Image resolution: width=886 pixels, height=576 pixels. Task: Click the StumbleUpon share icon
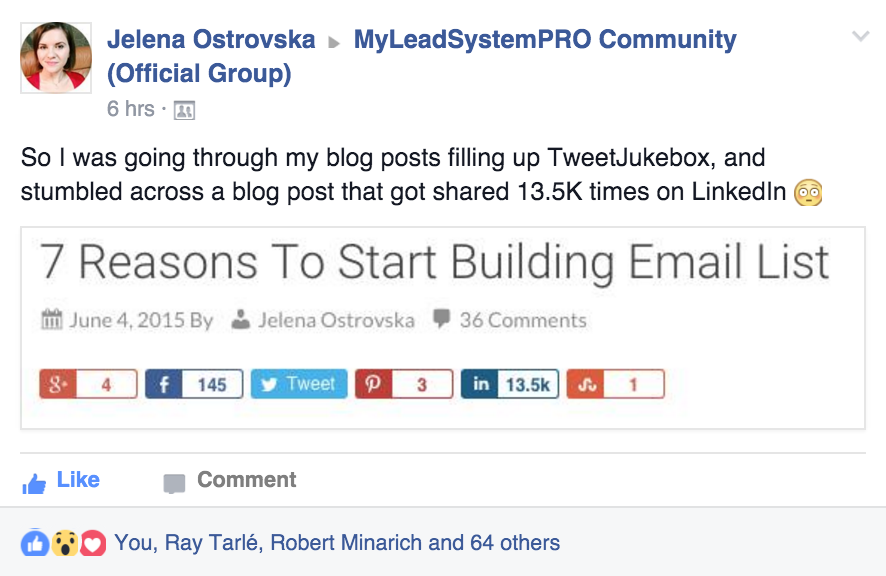(585, 384)
